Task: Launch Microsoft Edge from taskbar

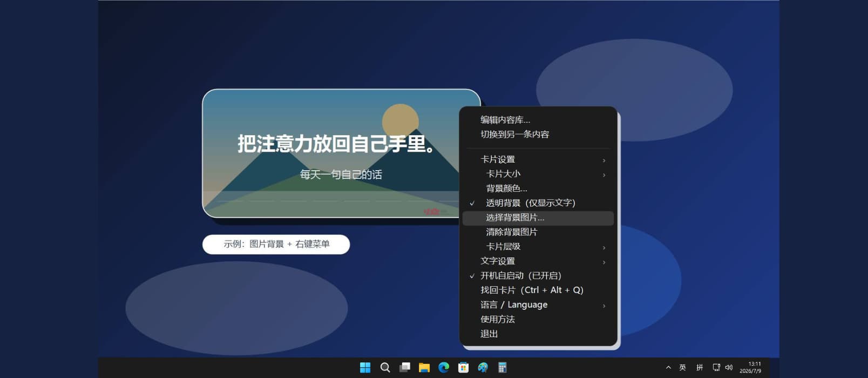Action: [x=444, y=368]
